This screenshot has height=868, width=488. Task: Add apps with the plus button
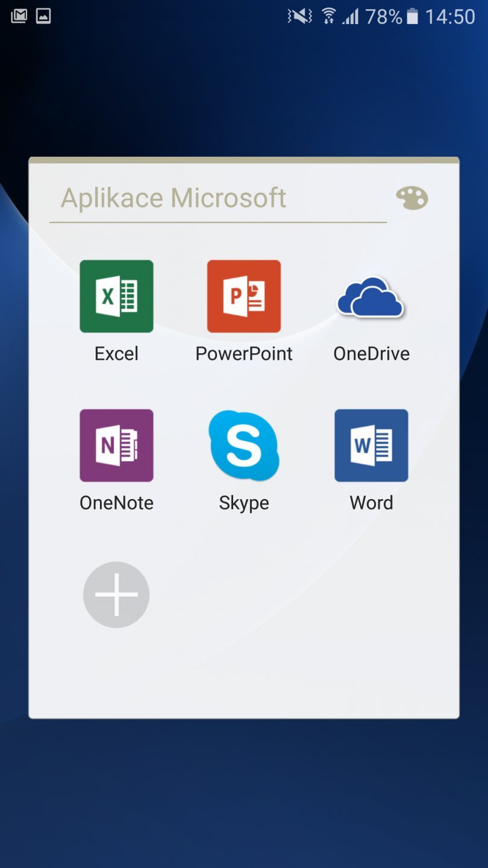click(x=116, y=595)
